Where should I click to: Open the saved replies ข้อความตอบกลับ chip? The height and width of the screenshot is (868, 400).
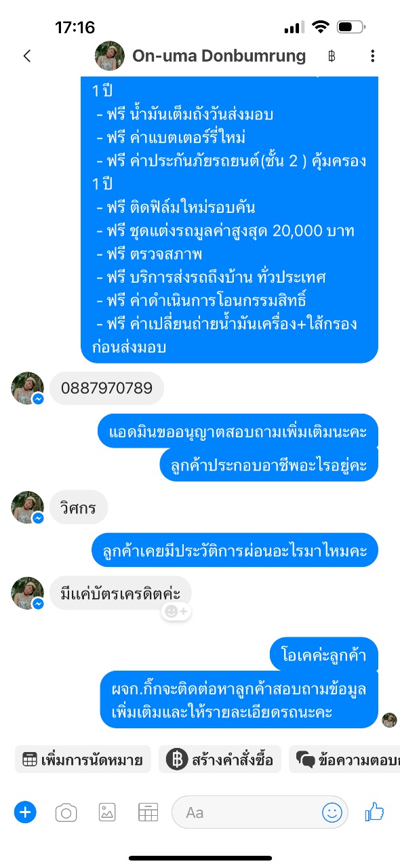tap(344, 759)
